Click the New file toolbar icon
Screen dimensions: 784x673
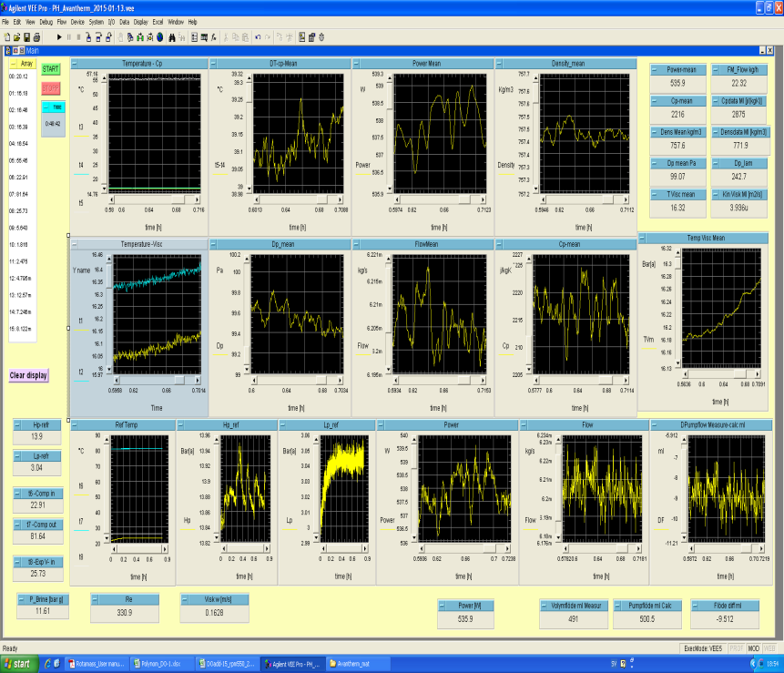[x=7, y=37]
